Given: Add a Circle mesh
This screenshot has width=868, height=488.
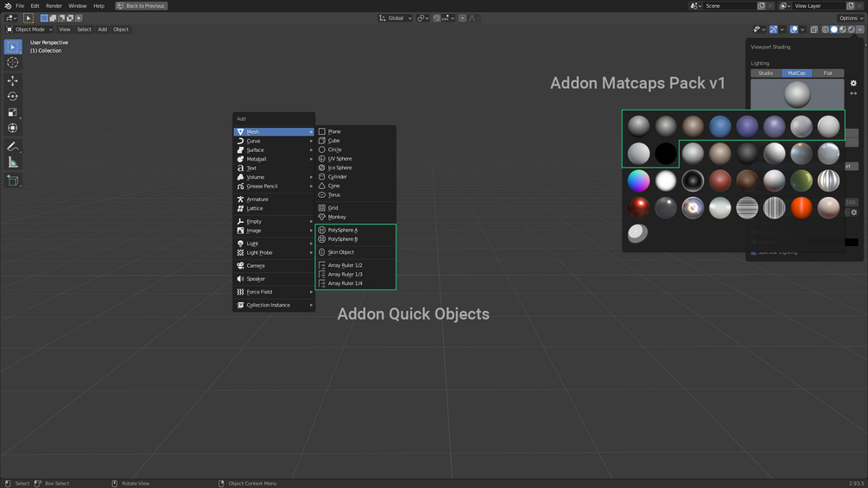Looking at the screenshot, I should coord(355,149).
